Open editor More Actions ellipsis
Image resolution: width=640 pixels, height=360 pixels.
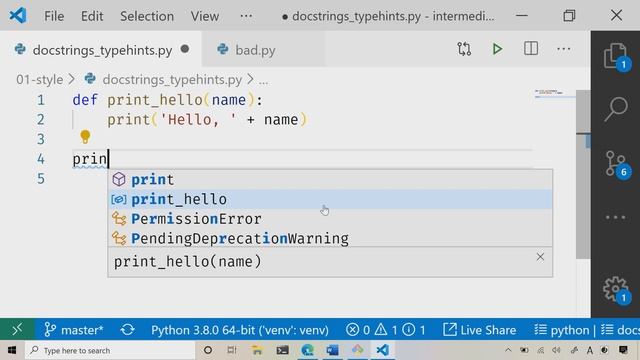564,49
